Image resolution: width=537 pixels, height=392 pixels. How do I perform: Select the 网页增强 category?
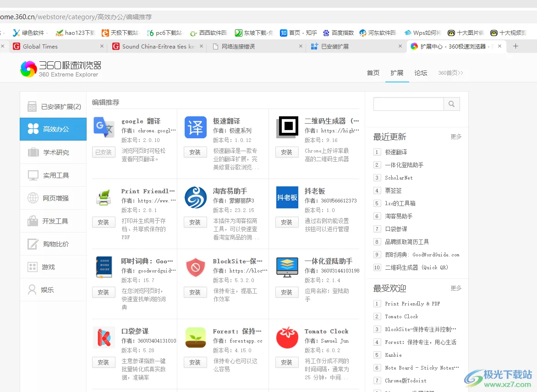point(53,198)
